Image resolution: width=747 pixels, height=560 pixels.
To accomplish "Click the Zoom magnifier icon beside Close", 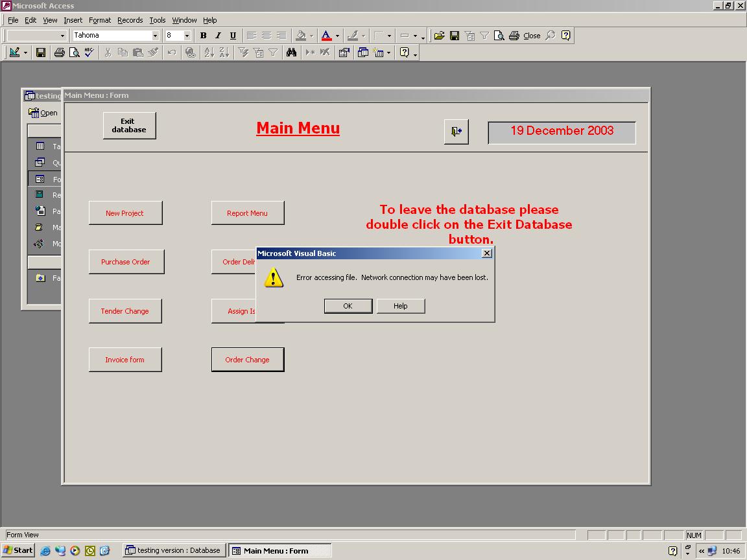I will pos(551,35).
